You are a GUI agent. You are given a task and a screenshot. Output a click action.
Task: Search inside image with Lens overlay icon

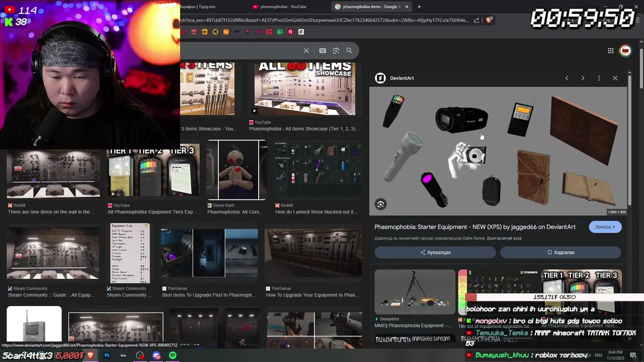click(380, 204)
